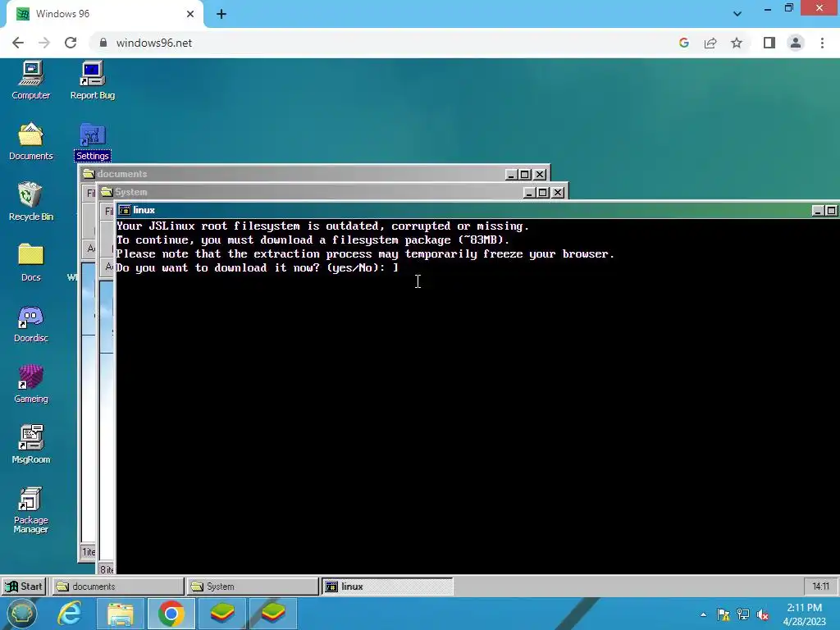The height and width of the screenshot is (630, 840).
Task: Open the Docs folder icon
Action: click(x=30, y=262)
